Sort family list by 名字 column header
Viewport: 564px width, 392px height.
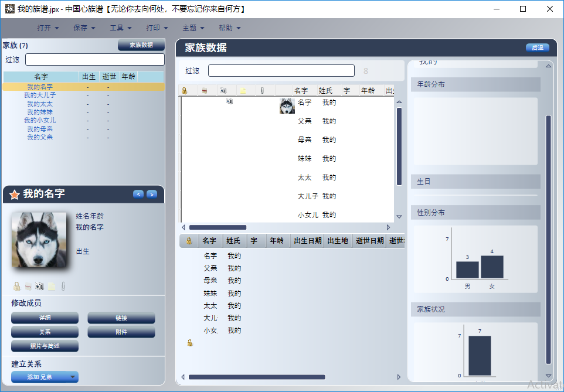[41, 77]
